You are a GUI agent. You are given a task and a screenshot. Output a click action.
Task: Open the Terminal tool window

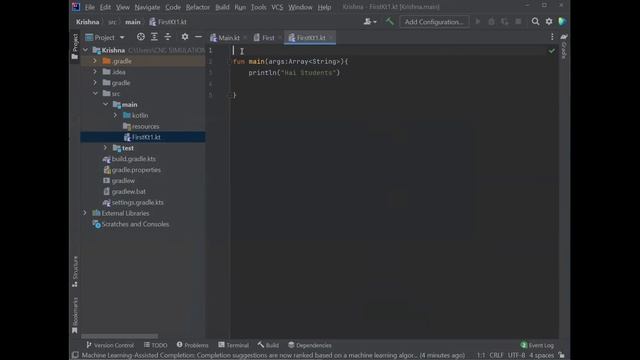pos(233,345)
